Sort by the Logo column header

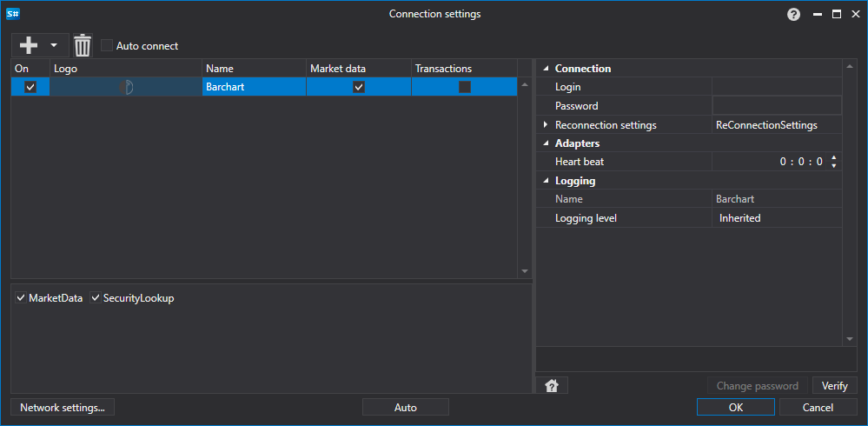(x=126, y=69)
